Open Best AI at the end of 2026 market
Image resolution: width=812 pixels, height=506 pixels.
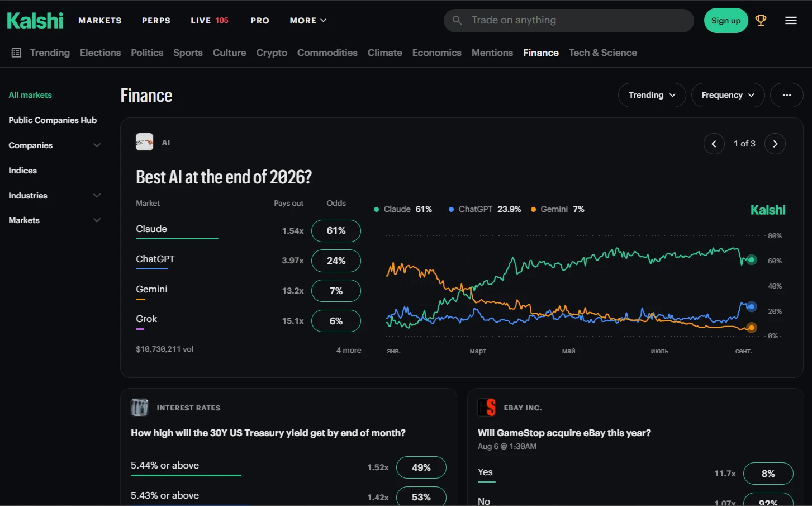tap(224, 177)
